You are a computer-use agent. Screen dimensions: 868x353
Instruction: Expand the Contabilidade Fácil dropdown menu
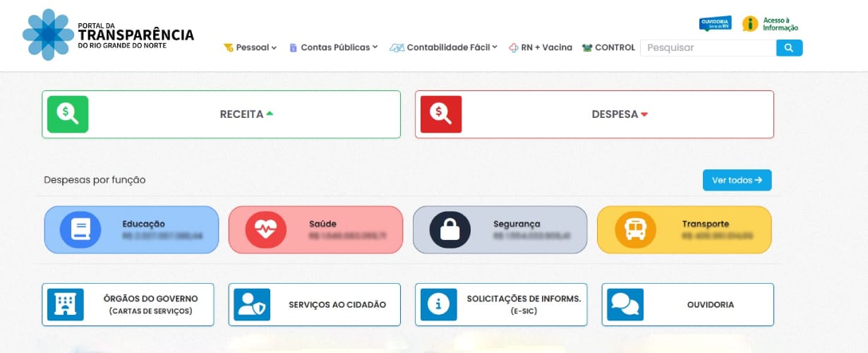443,47
